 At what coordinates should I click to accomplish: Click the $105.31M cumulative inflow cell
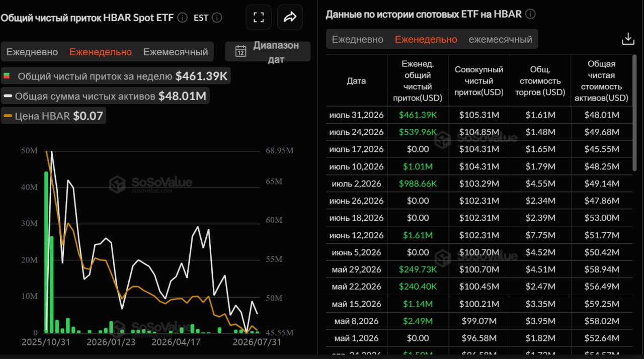pyautogui.click(x=479, y=115)
